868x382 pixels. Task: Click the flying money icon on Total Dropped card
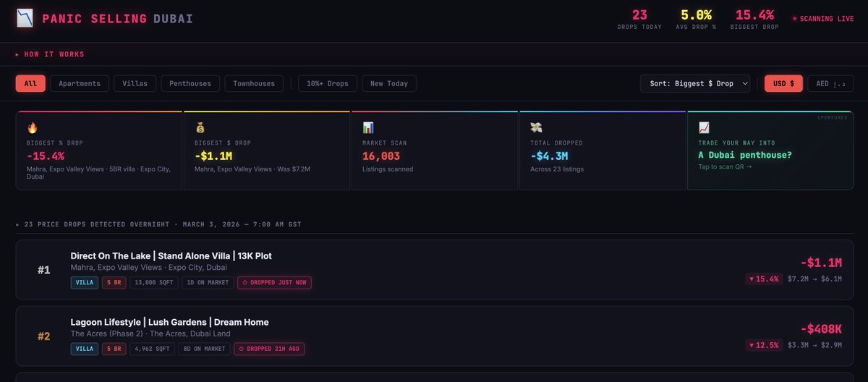tap(536, 127)
